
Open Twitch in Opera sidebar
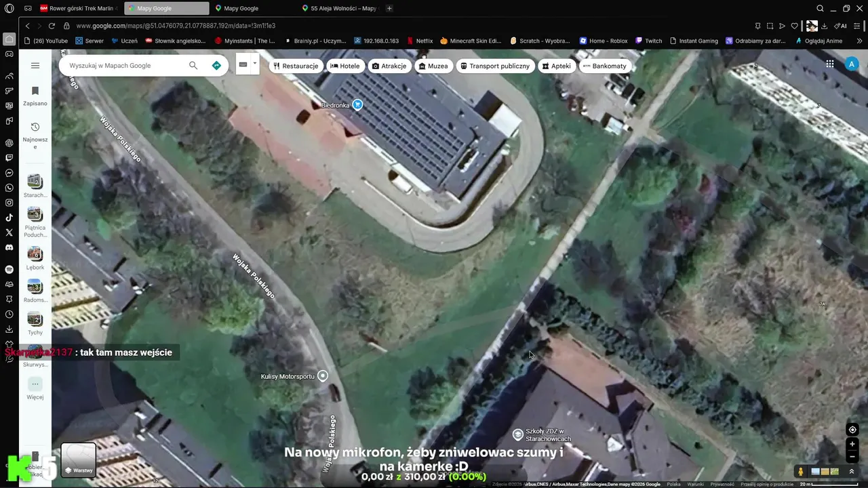[9, 157]
